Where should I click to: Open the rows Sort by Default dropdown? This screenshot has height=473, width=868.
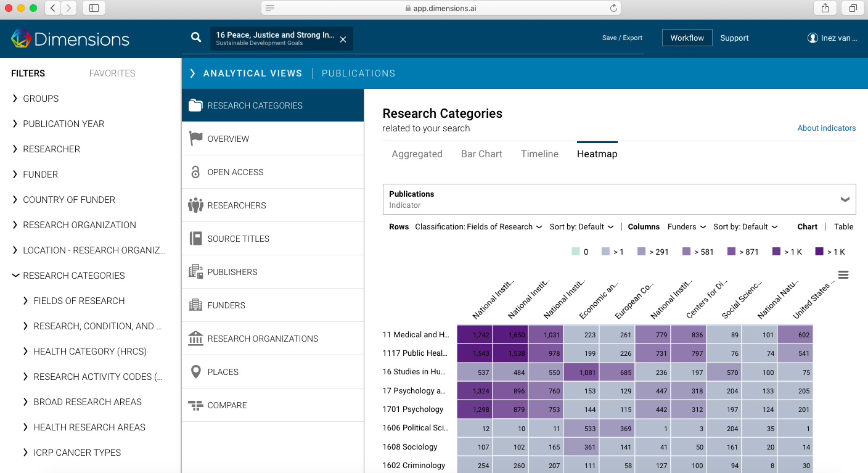[x=581, y=226]
